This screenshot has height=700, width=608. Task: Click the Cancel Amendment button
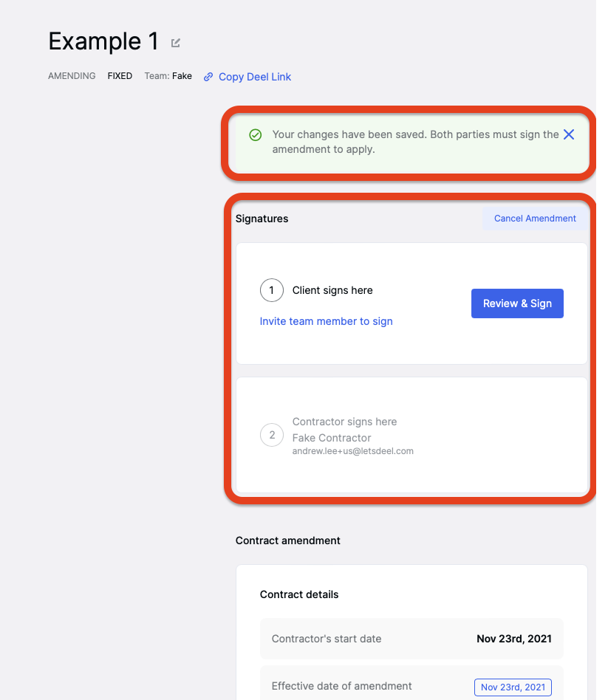[535, 219]
